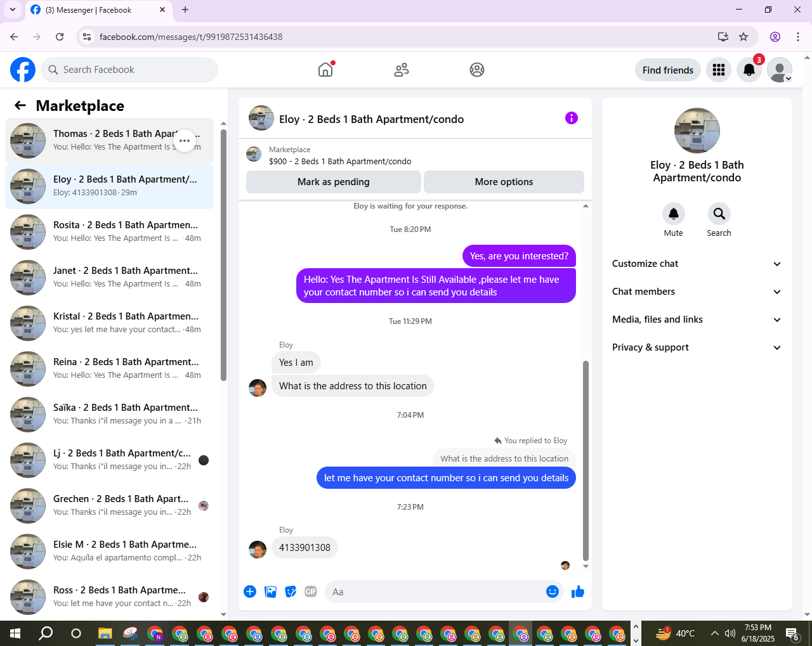Open the Facebook home logo
This screenshot has height=646, width=812.
tap(23, 70)
